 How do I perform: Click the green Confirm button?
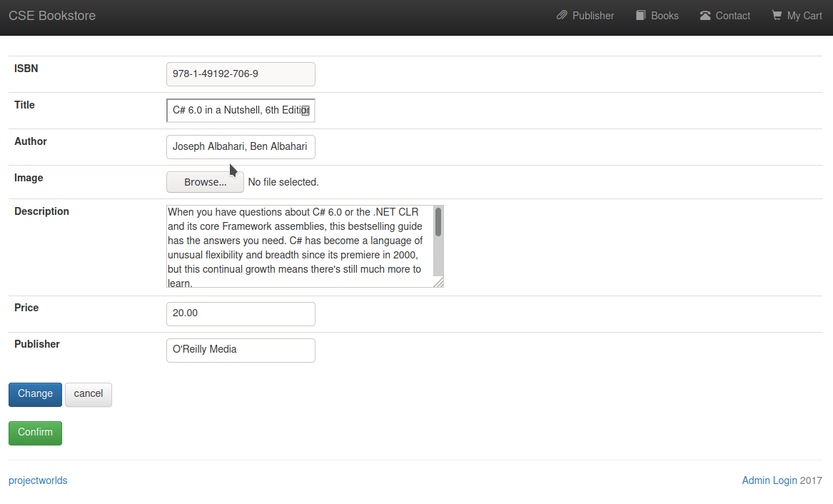point(35,433)
